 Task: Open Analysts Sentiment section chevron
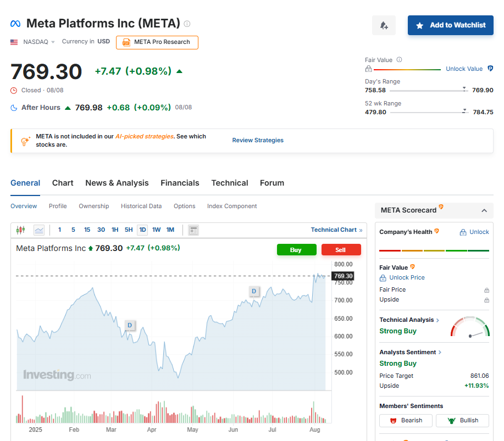tap(440, 353)
